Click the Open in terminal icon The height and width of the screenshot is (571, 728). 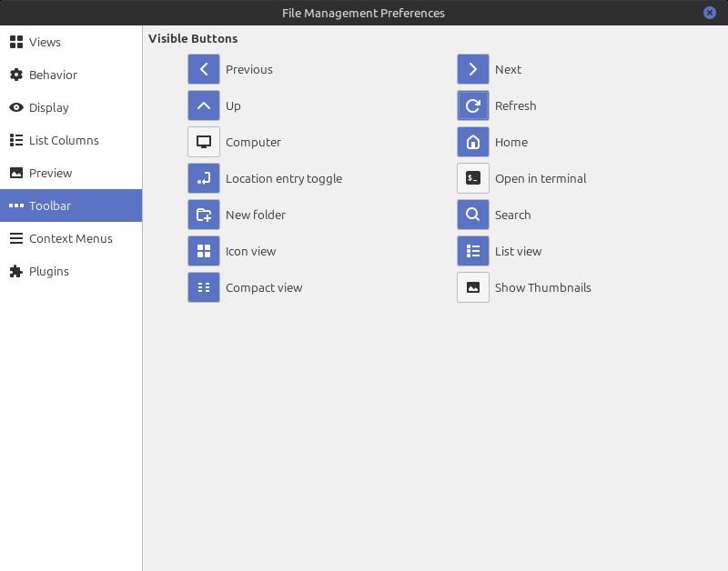472,178
